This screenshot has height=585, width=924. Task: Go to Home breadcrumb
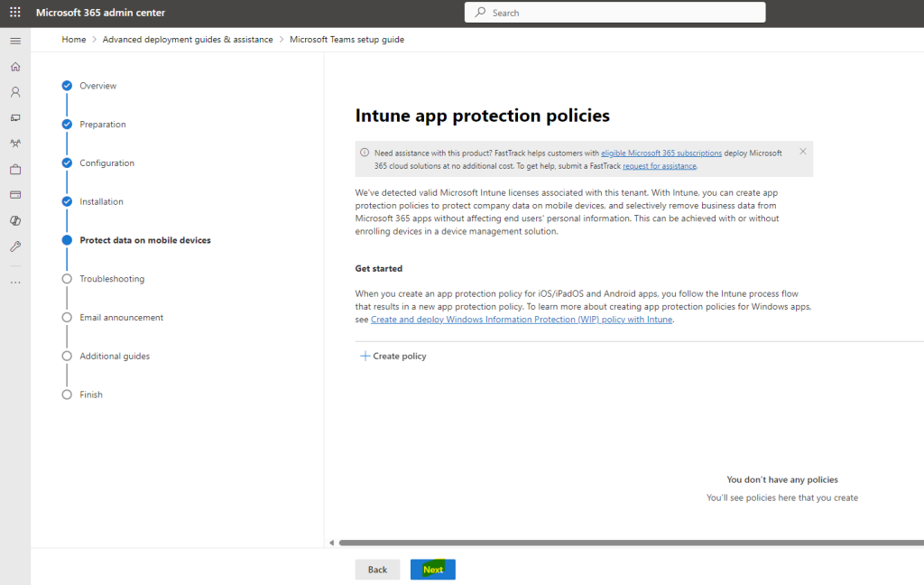tap(74, 40)
